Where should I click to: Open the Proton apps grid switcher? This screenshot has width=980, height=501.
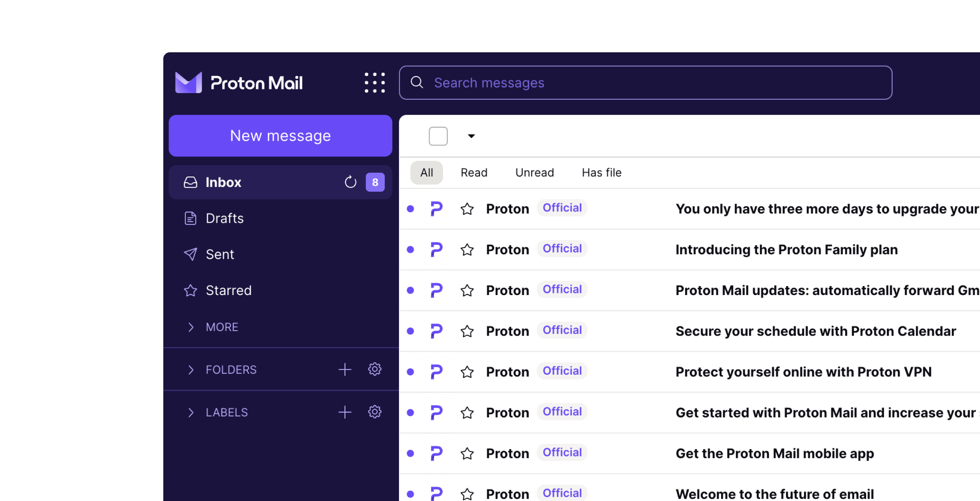click(x=374, y=83)
